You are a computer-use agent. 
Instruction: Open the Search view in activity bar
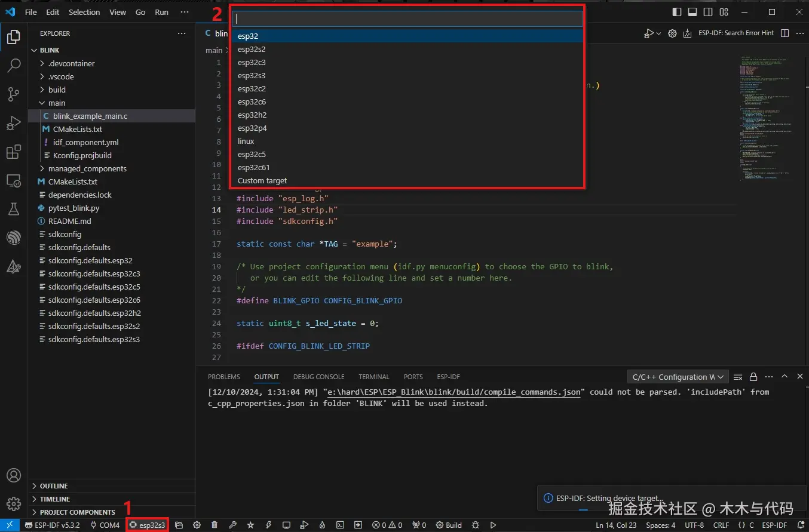(x=13, y=66)
